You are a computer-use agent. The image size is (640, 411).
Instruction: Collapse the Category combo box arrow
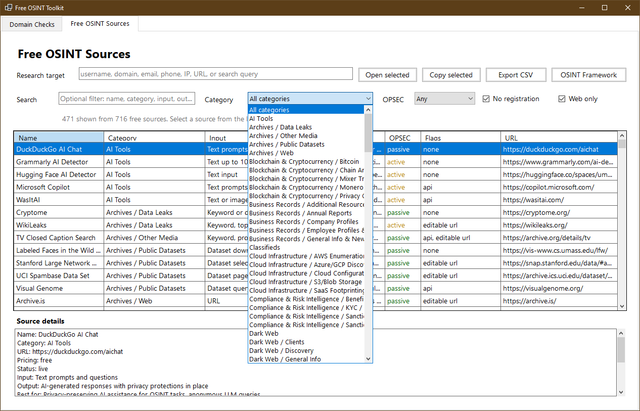tap(368, 99)
